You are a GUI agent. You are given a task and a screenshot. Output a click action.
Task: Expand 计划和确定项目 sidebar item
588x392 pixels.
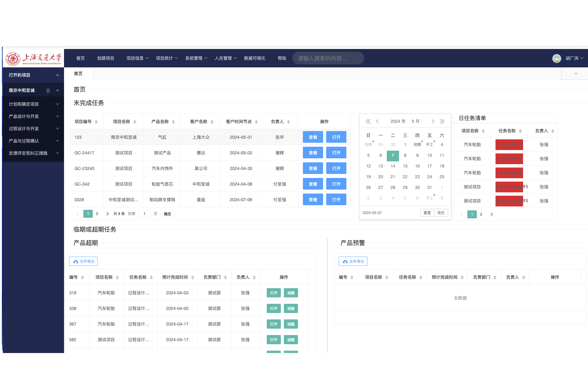click(33, 104)
